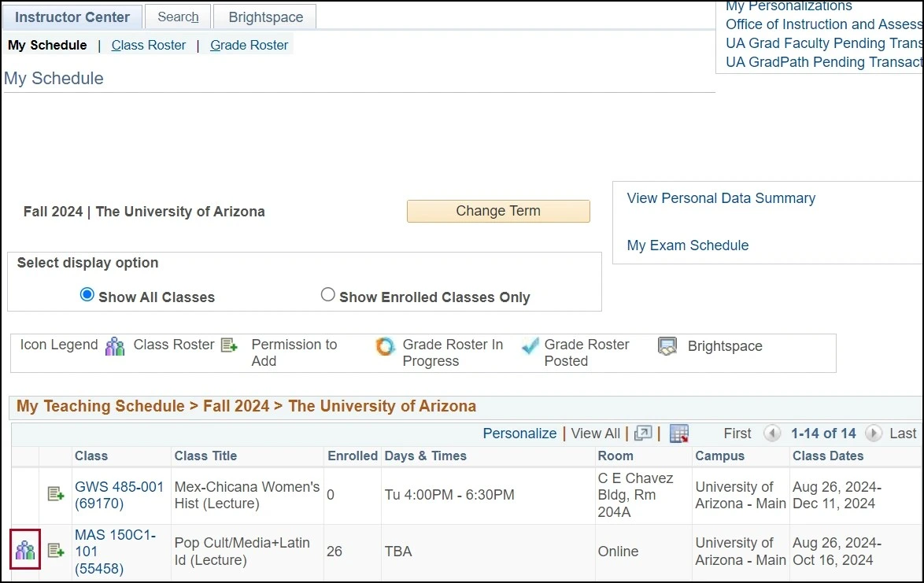Switch to Instructor Center tab
The height and width of the screenshot is (583, 924).
[x=72, y=17]
